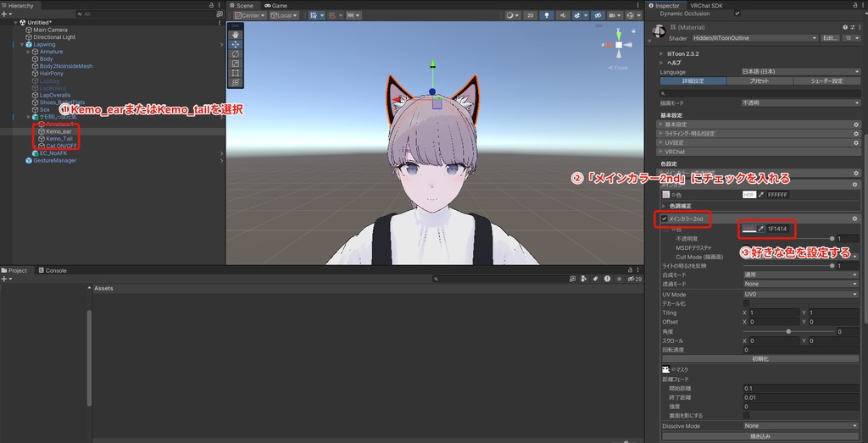Screen dimensions: 868x443
Task: Select LapOveralls in Hierarchy
Action: [55, 95]
